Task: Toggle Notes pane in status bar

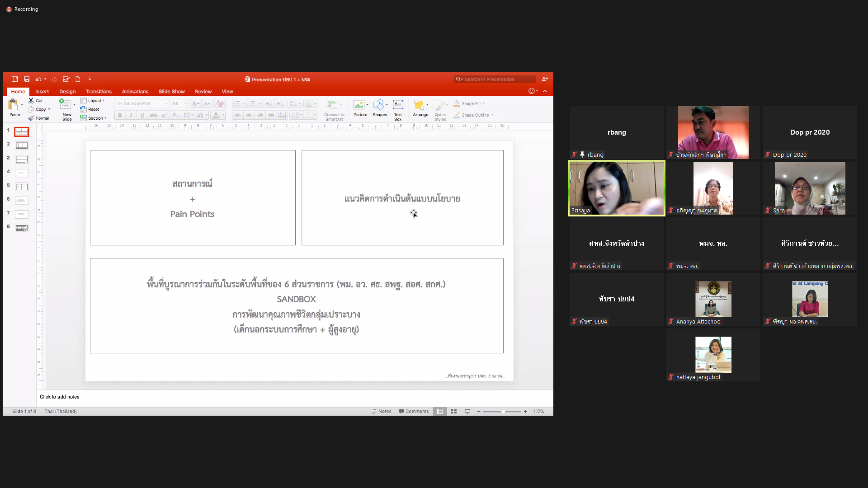Action: point(382,411)
